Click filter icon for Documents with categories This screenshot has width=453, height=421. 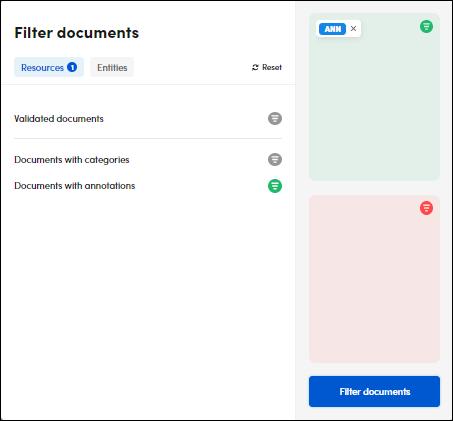pyautogui.click(x=275, y=160)
